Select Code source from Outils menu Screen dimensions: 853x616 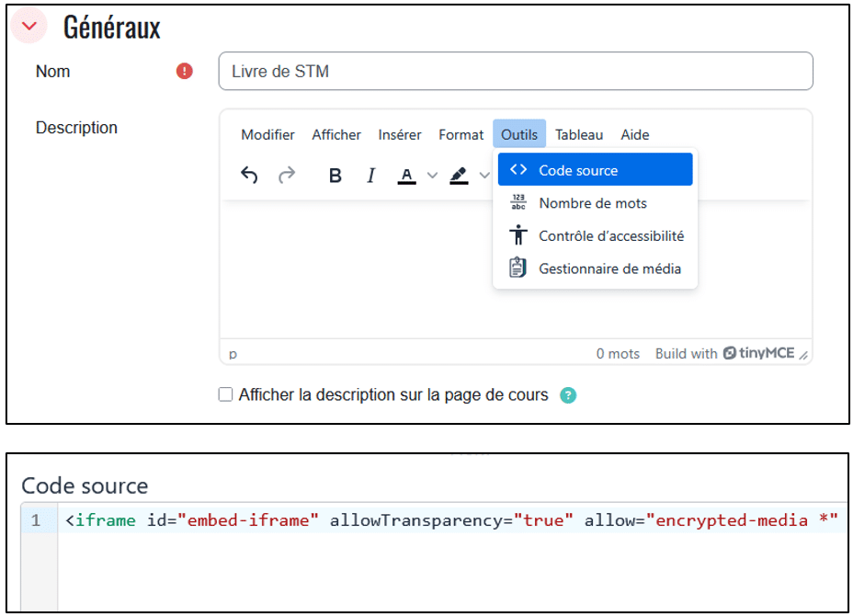tap(595, 170)
